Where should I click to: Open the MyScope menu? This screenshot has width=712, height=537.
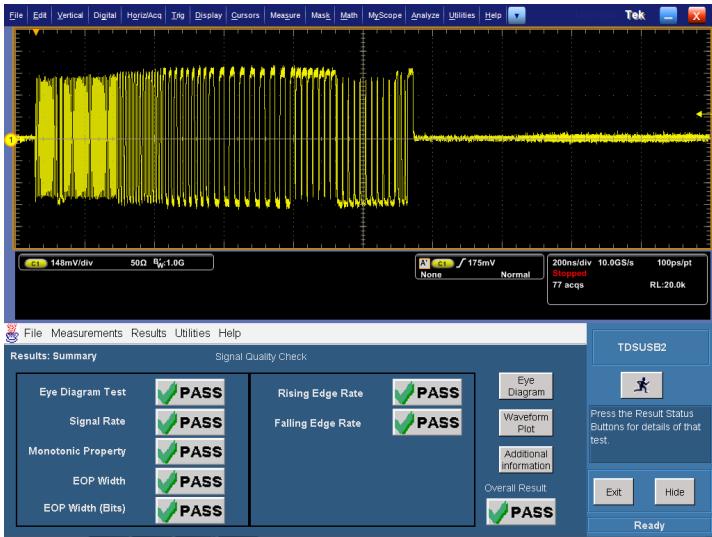[385, 15]
